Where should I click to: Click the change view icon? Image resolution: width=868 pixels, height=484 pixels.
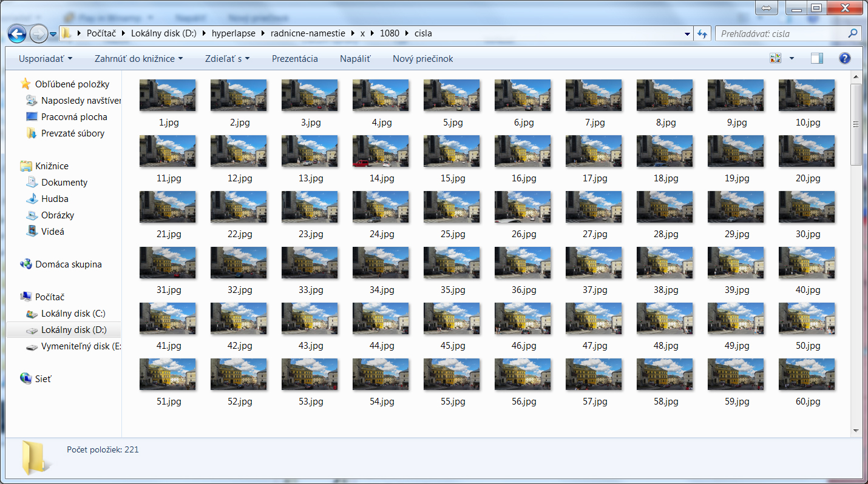click(775, 59)
